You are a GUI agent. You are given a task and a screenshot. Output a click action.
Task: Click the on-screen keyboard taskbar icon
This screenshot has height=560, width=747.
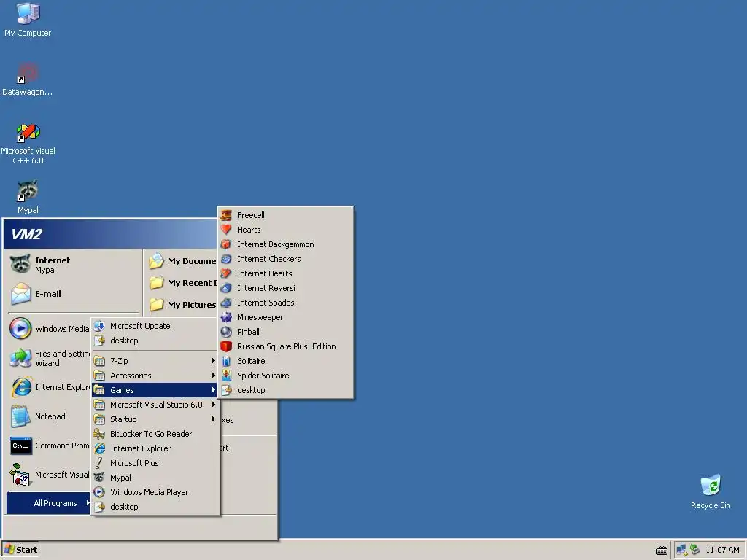[x=661, y=550]
